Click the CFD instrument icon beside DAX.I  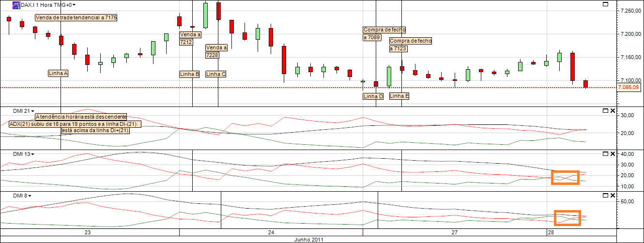(16, 4)
